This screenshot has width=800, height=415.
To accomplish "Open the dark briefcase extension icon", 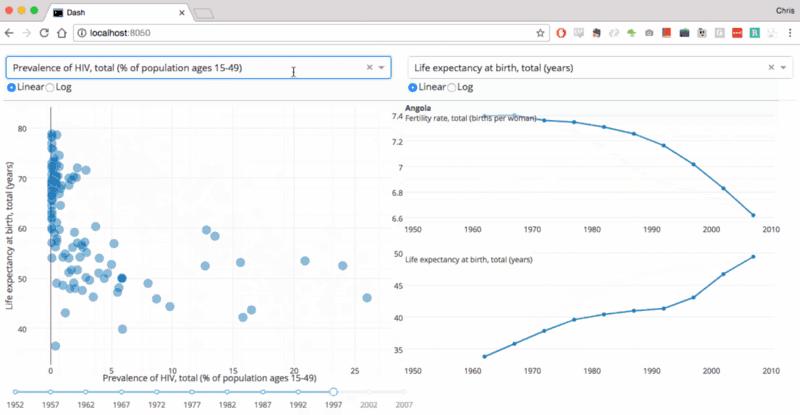I will [684, 33].
